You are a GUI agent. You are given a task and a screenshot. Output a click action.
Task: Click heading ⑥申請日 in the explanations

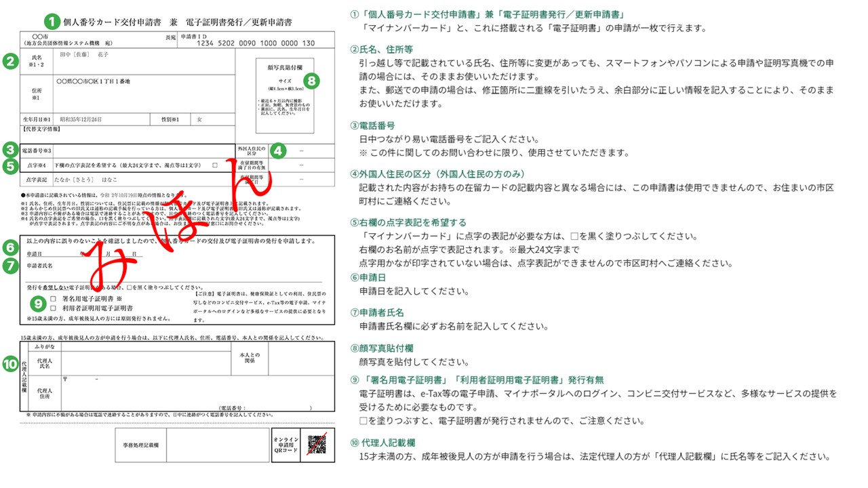click(x=368, y=277)
